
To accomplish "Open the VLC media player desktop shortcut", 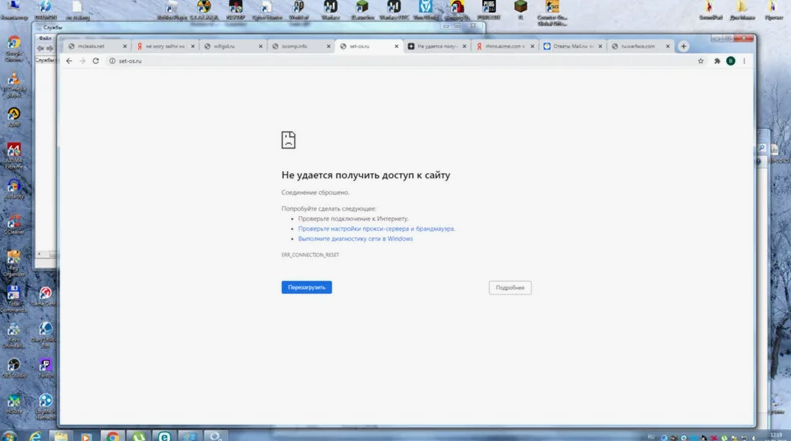I will (14, 85).
